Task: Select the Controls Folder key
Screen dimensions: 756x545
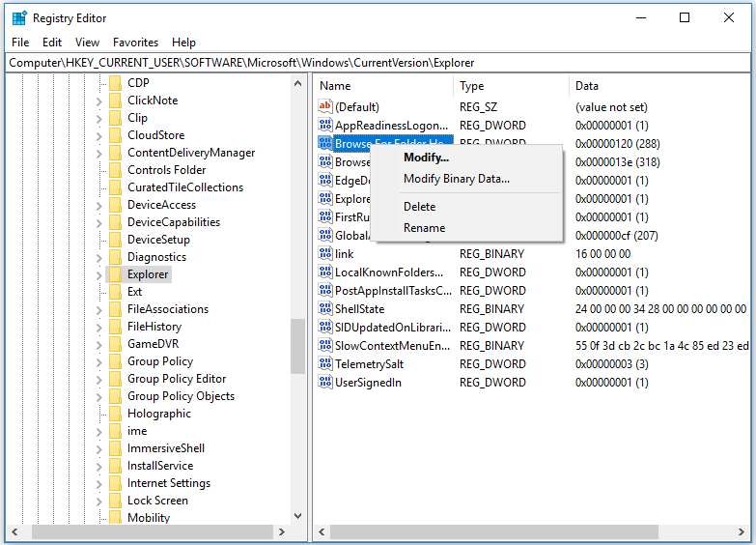Action: point(166,170)
